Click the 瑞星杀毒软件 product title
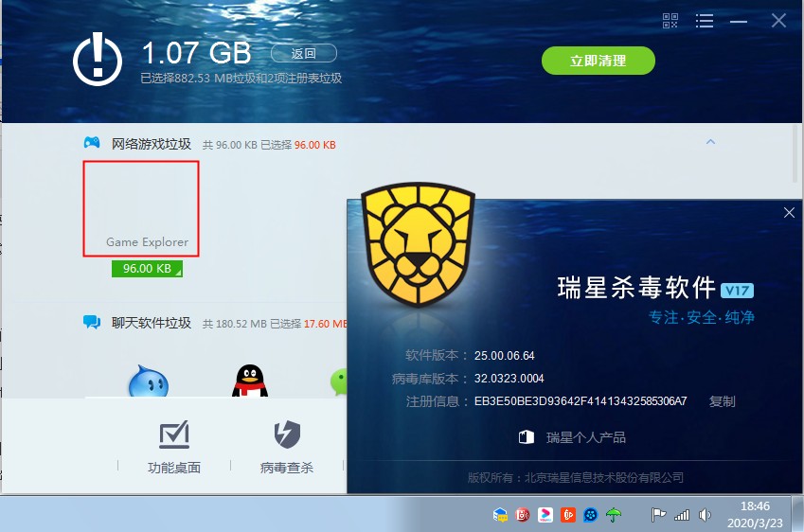 [x=636, y=288]
